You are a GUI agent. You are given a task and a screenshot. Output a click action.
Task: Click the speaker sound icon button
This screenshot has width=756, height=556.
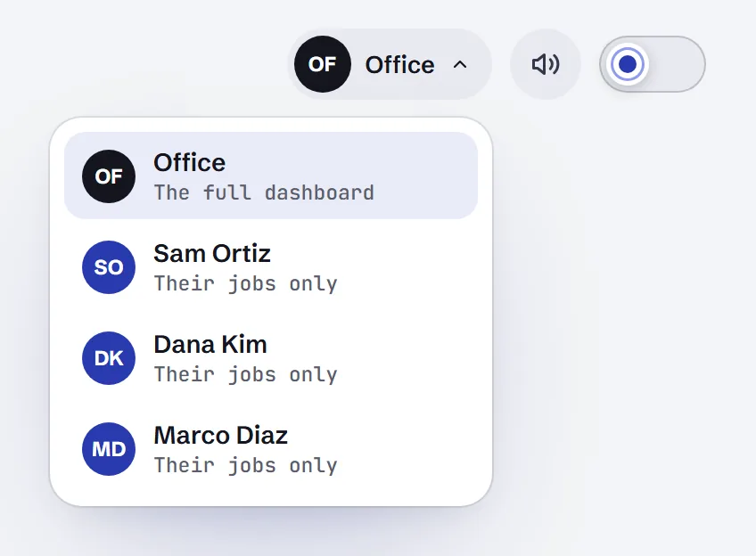tap(546, 64)
